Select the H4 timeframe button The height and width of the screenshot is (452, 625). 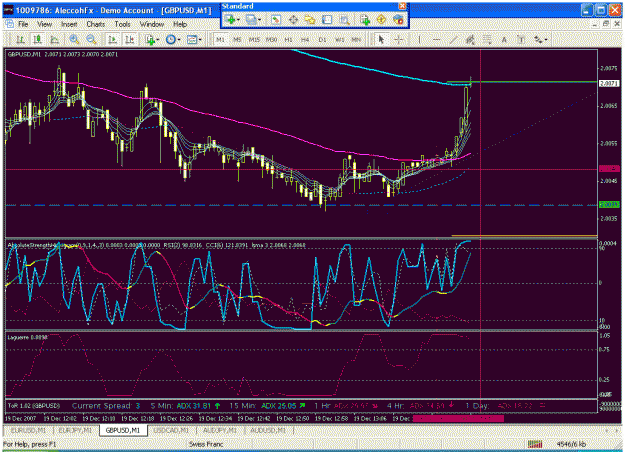tap(305, 40)
